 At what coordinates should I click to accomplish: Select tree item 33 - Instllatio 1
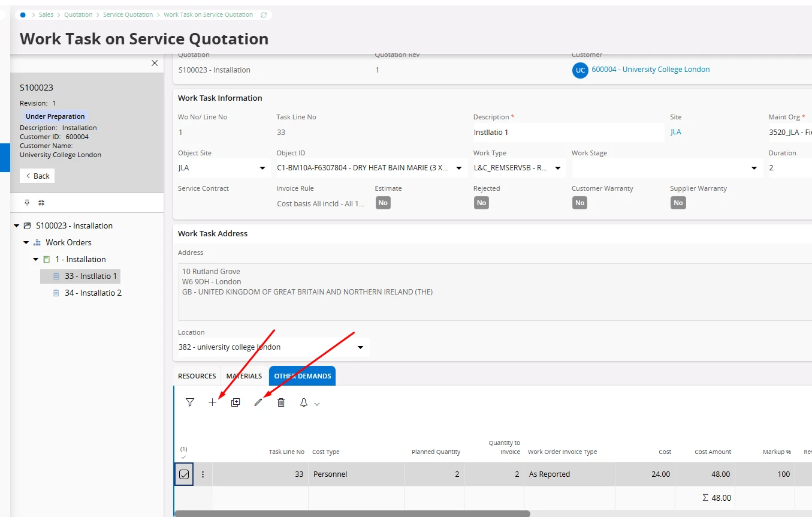(80, 276)
